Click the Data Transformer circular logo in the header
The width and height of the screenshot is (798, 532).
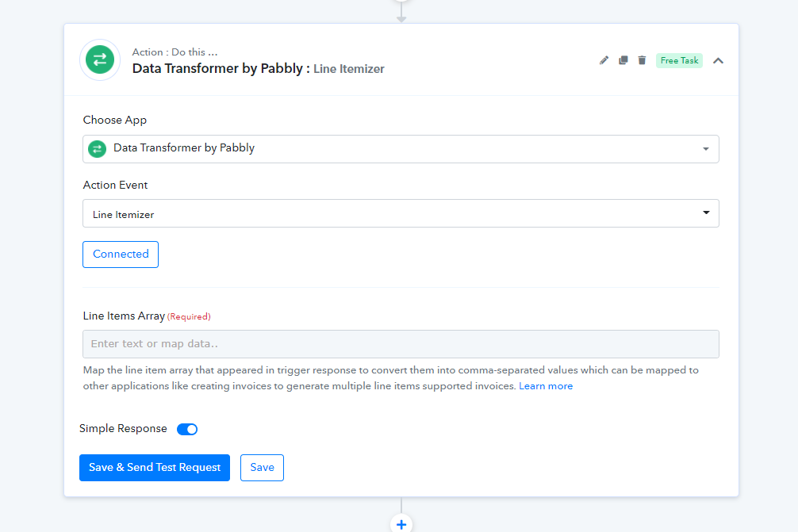coord(100,59)
